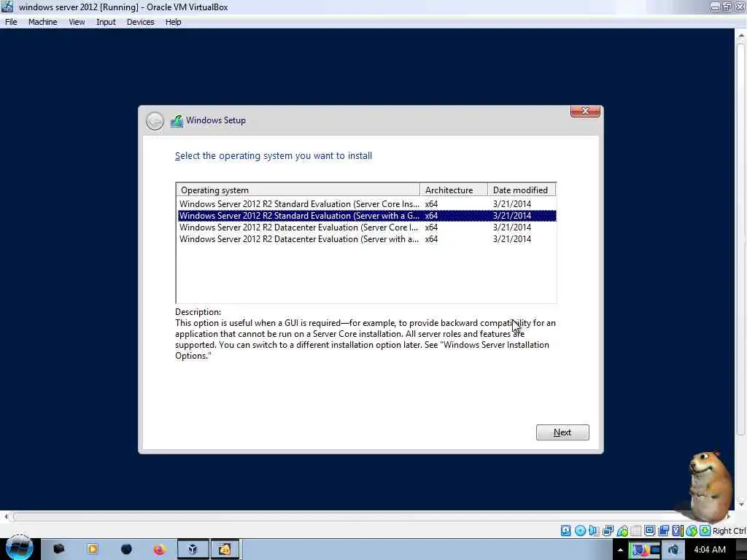
Task: Click the CPU virtualization status icon
Action: click(x=678, y=531)
